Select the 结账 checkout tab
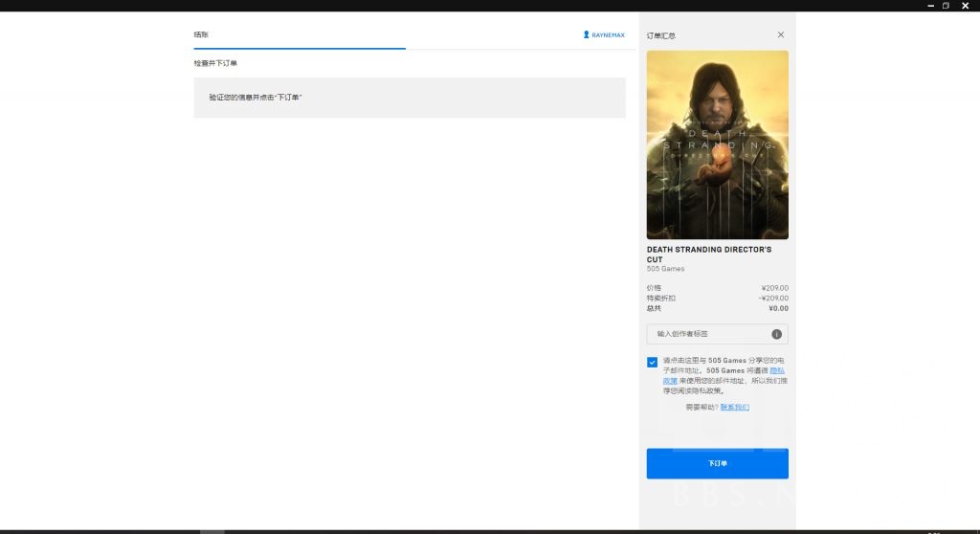The width and height of the screenshot is (980, 534). (201, 34)
